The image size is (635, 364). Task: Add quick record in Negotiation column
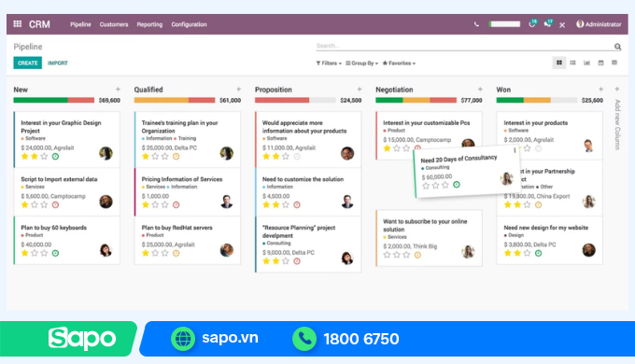(480, 89)
